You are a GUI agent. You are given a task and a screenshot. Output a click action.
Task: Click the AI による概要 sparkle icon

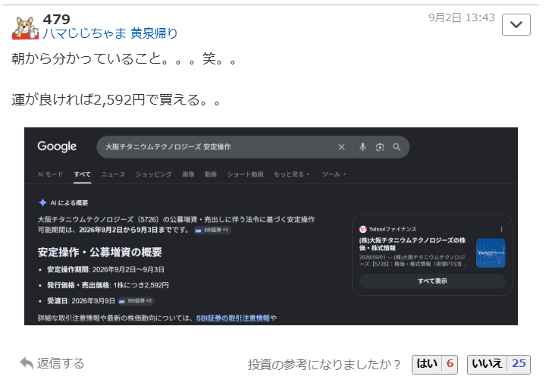[42, 202]
